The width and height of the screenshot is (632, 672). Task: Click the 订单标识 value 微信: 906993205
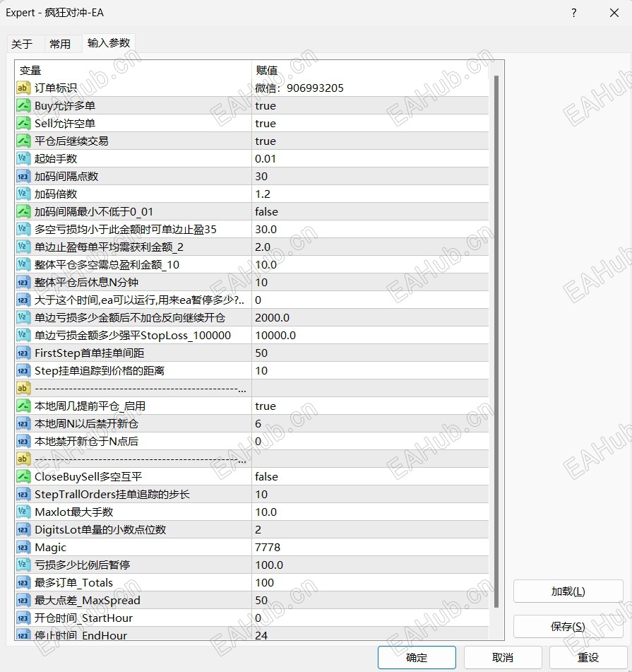(299, 88)
